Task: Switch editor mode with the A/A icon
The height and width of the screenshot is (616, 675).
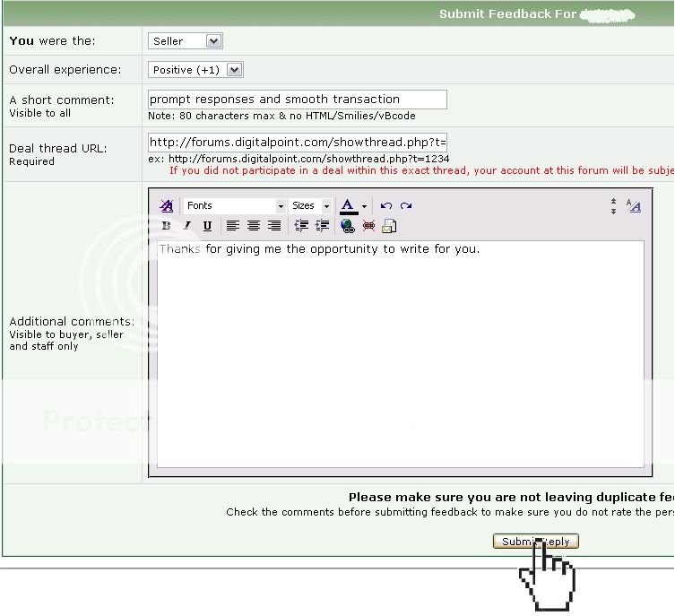Action: 634,205
